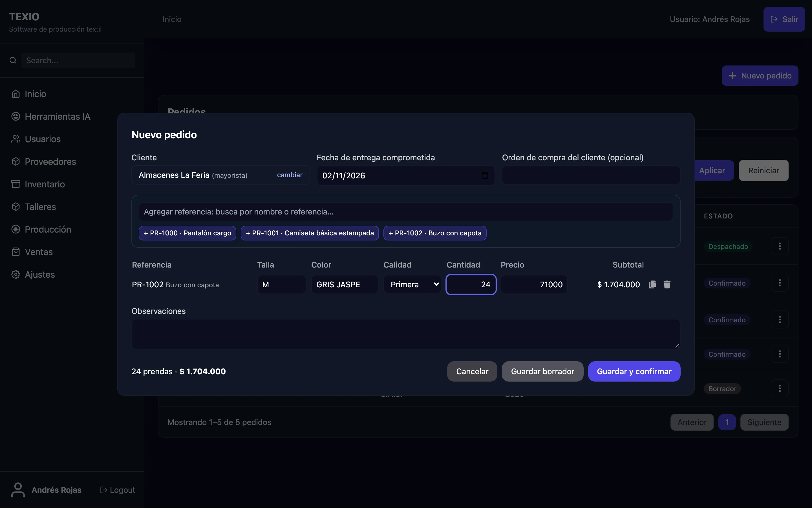Click the Nuevo pedido button behind dialog

(760, 76)
